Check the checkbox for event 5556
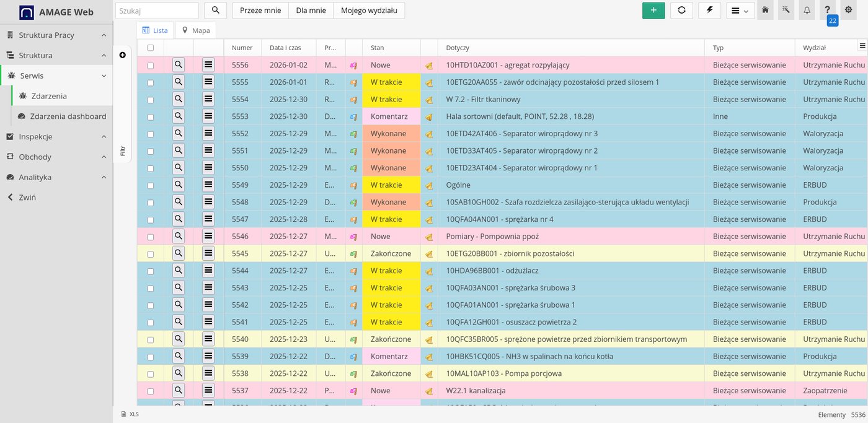Viewport: 868px width, 423px height. click(x=150, y=65)
